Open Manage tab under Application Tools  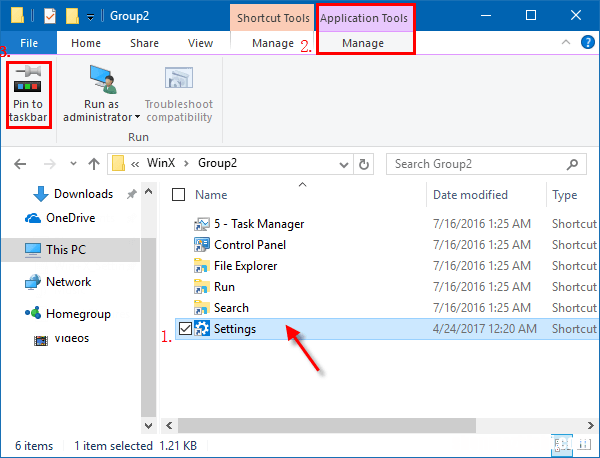tap(363, 43)
